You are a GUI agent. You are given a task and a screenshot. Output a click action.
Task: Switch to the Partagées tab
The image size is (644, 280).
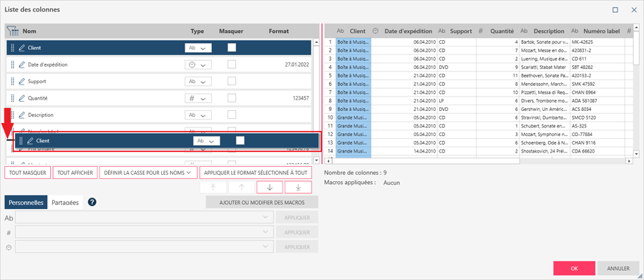click(65, 203)
